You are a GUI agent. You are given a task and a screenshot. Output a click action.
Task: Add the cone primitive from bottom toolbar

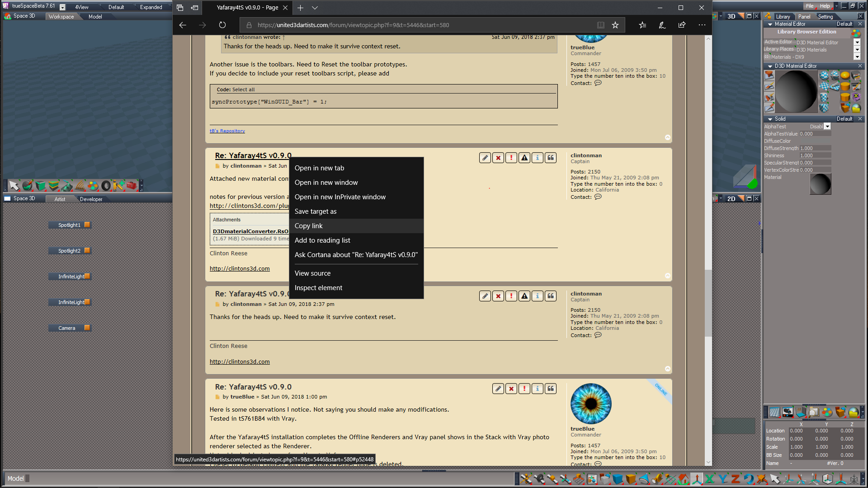pos(644,479)
